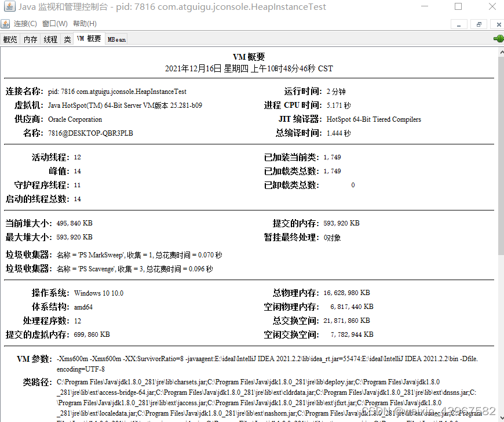Open the 窗口(W) menu
This screenshot has width=504, height=422.
[x=54, y=24]
